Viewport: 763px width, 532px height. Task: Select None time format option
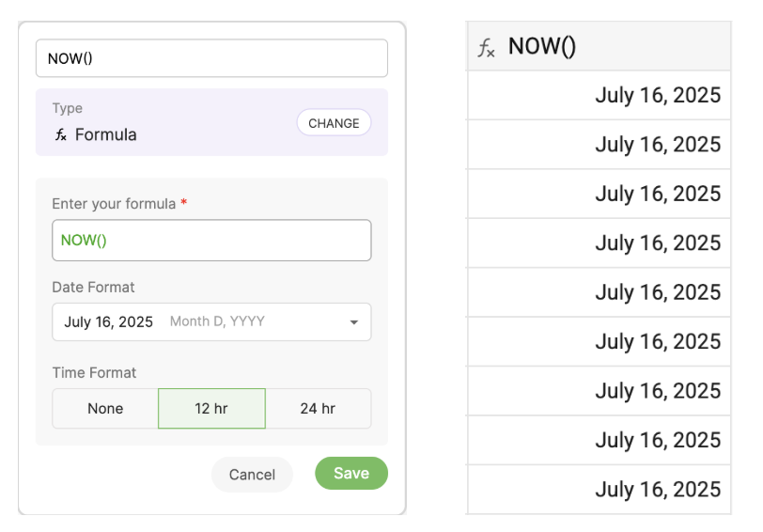coord(105,409)
